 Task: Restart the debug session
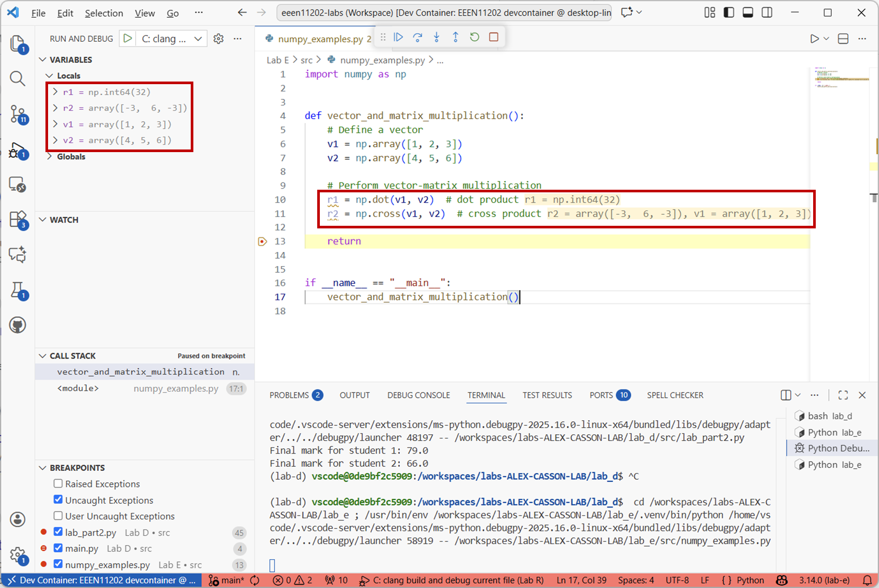(475, 37)
